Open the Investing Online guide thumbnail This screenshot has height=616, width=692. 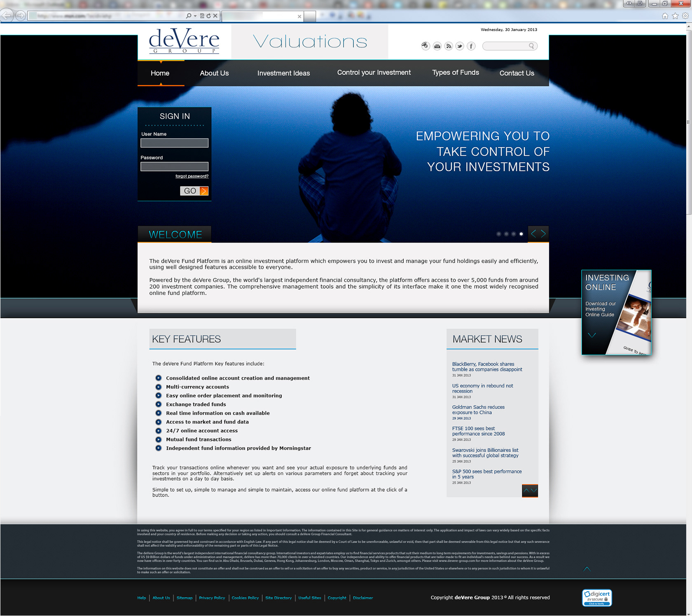click(616, 312)
